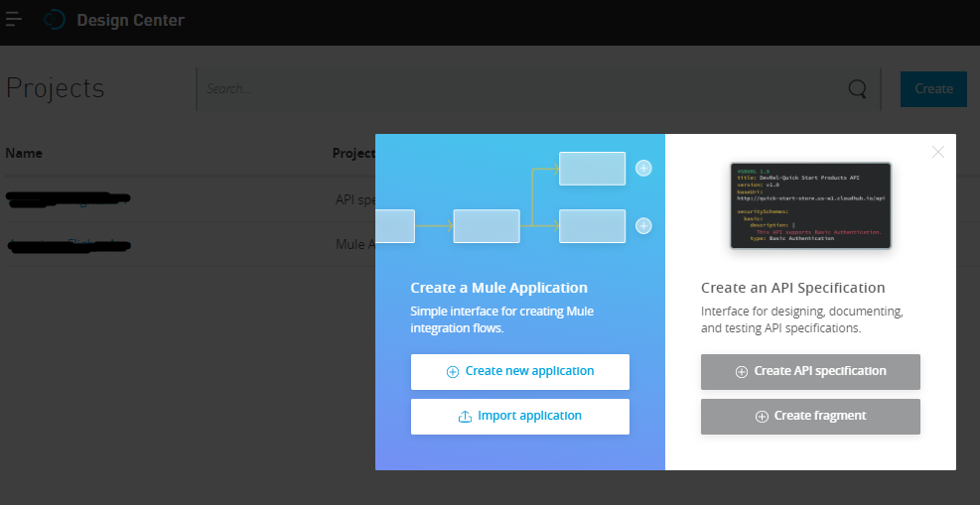The height and width of the screenshot is (505, 980).
Task: Open the first redacted project name
Action: [x=68, y=198]
